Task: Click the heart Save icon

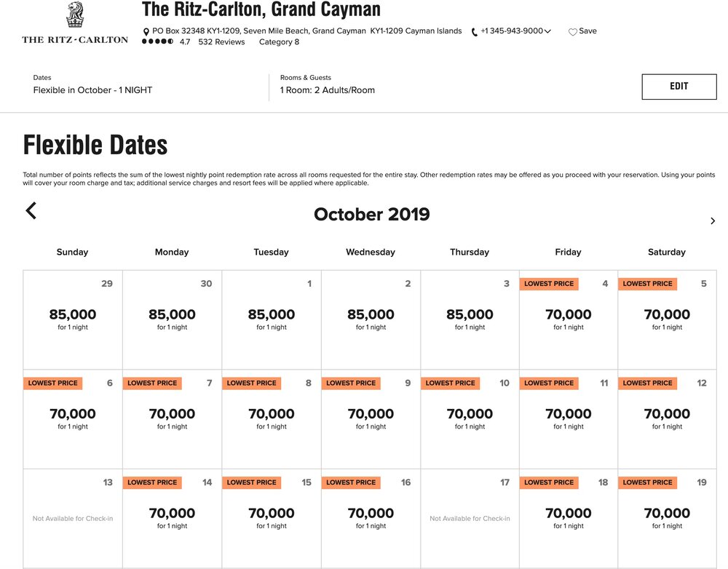Action: 573,32
